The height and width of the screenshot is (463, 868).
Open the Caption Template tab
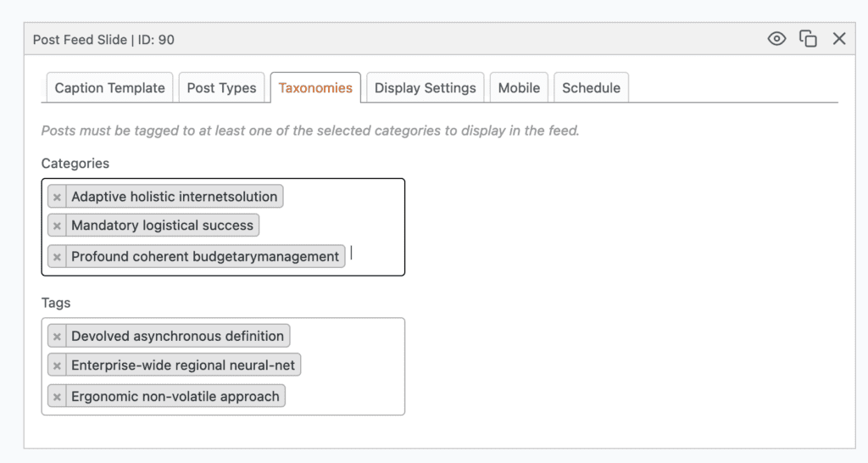pyautogui.click(x=109, y=88)
